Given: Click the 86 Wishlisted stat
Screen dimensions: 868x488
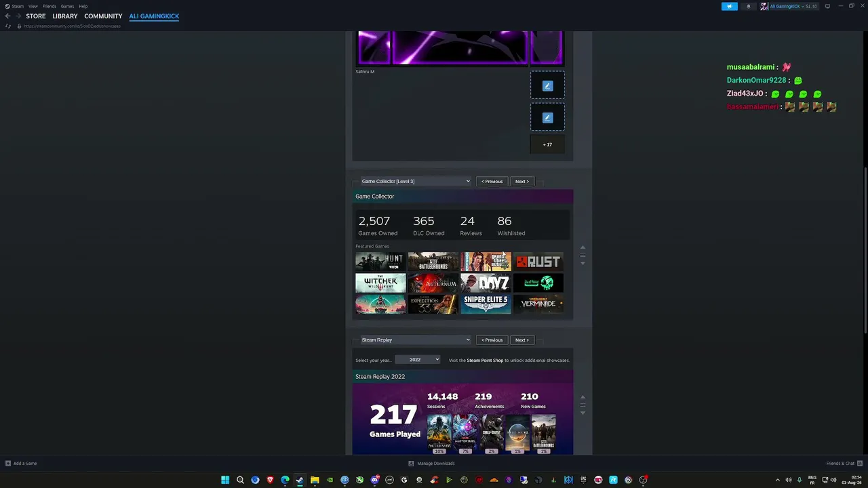Looking at the screenshot, I should click(511, 226).
